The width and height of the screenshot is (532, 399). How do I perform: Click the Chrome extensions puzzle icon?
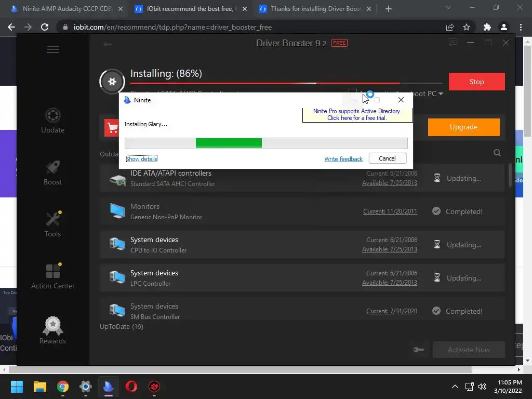(x=487, y=27)
